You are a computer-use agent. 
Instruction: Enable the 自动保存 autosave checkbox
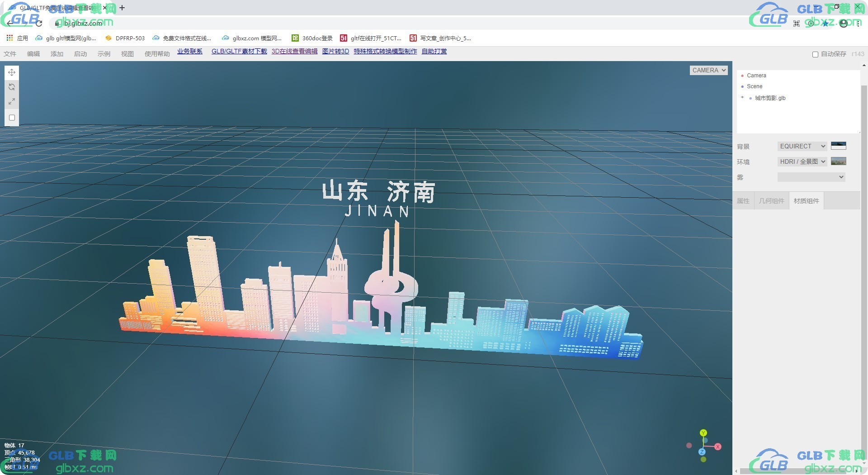(815, 54)
